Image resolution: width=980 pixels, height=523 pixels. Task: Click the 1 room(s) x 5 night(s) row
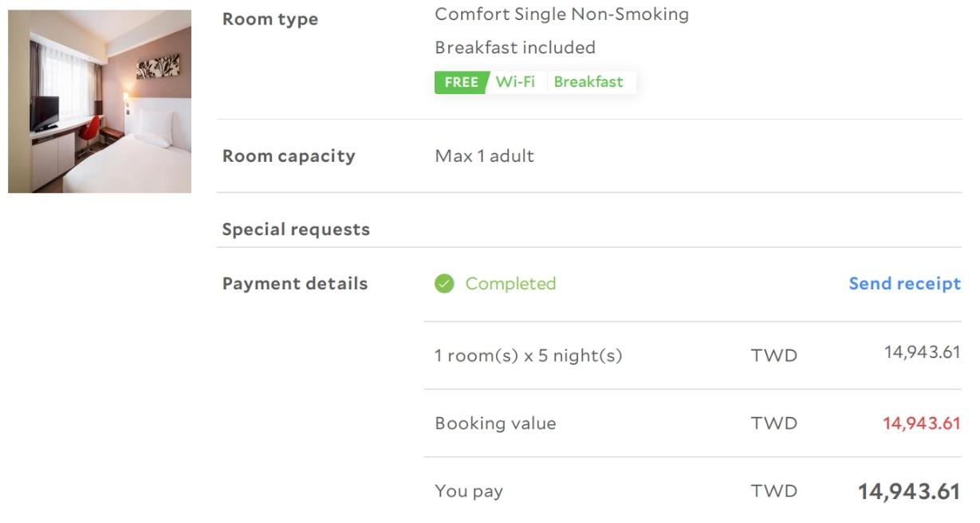click(692, 356)
